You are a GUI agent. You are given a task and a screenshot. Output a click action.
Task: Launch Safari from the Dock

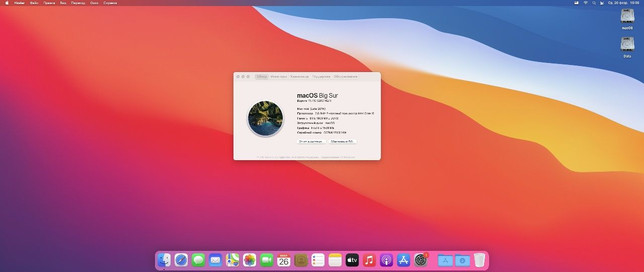pos(181,260)
